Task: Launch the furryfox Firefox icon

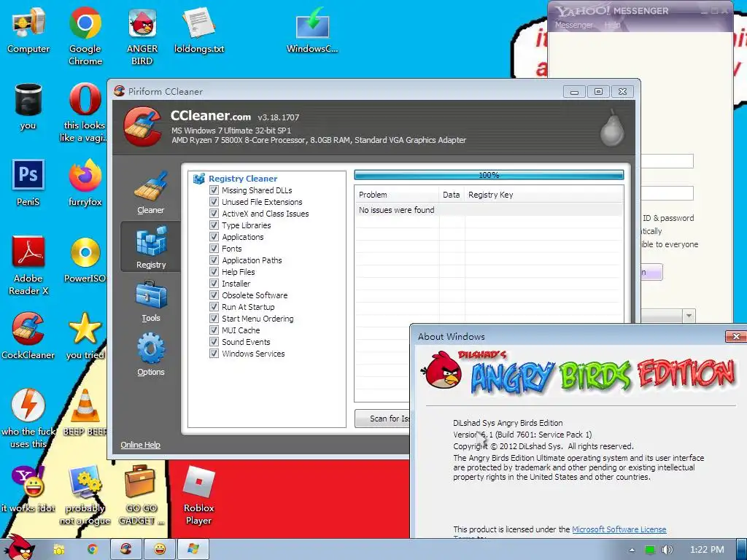Action: (x=85, y=182)
